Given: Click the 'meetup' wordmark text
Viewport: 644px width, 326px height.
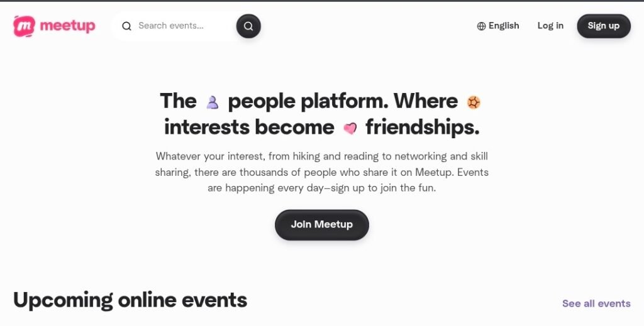Looking at the screenshot, I should tap(67, 26).
